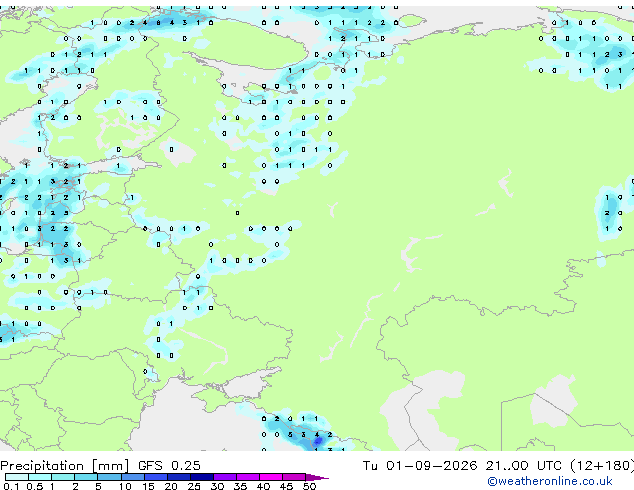Click the 'Precipitation [mm]' title text
The image size is (634, 490).
(x=65, y=466)
